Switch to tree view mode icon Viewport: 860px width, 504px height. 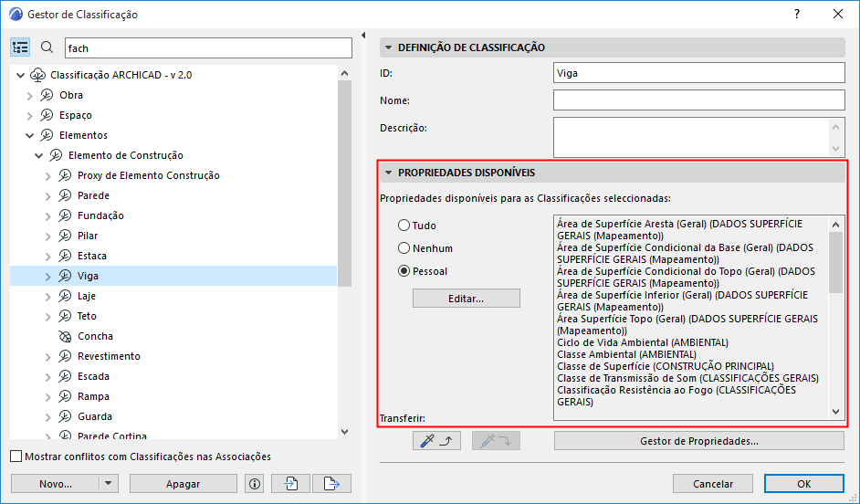click(20, 47)
